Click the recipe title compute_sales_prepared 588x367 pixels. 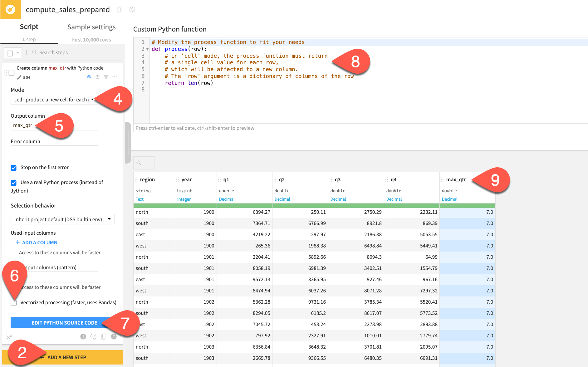[68, 10]
